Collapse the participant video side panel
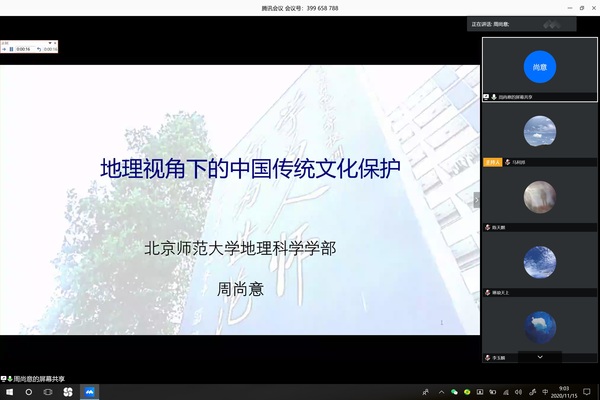This screenshot has height=400, width=600. point(477,200)
